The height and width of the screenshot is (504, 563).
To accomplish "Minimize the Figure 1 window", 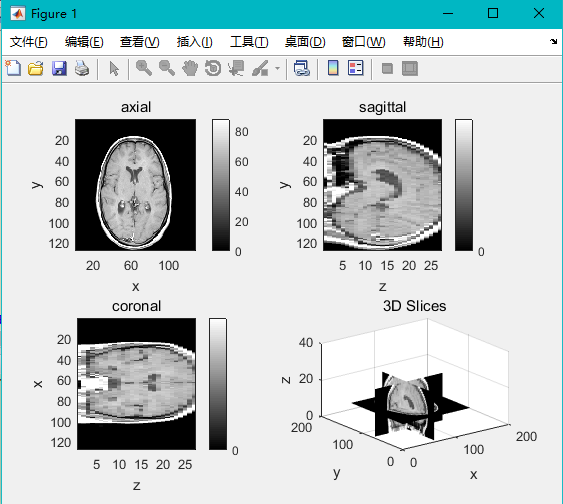I will click(448, 14).
